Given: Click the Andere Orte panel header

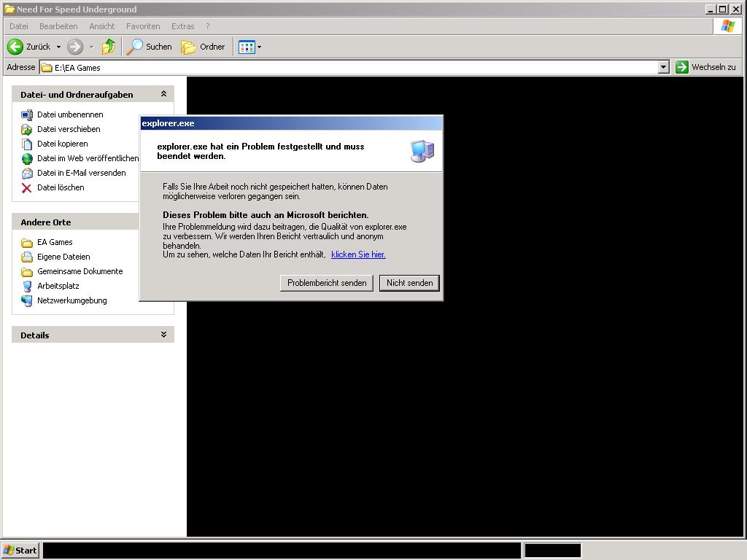Looking at the screenshot, I should pyautogui.click(x=75, y=222).
